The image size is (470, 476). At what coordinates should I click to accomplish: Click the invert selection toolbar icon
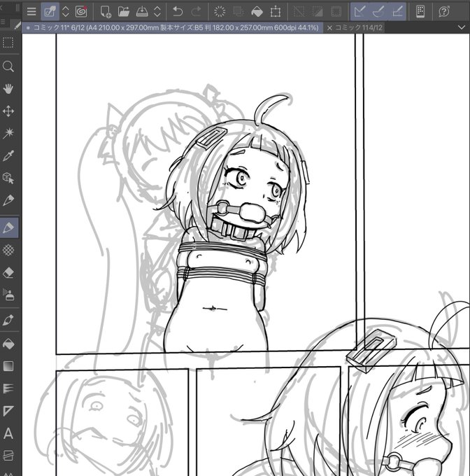tap(318, 11)
